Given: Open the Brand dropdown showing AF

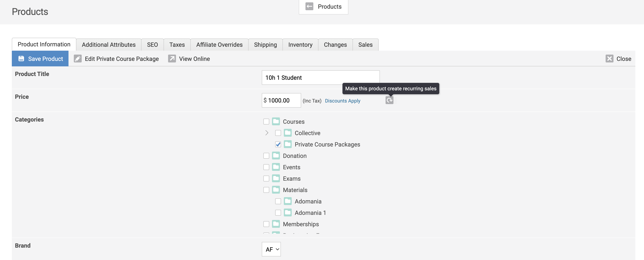Looking at the screenshot, I should pyautogui.click(x=271, y=249).
